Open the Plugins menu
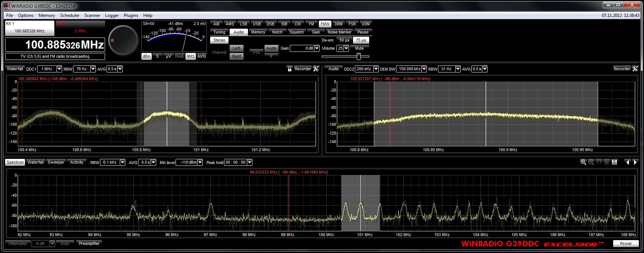Image resolution: width=644 pixels, height=253 pixels. [131, 15]
